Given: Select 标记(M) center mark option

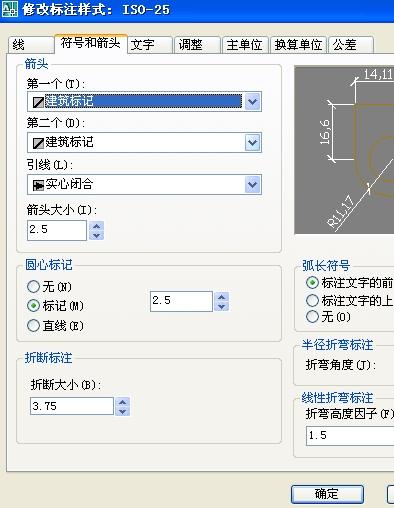Looking at the screenshot, I should [55, 305].
